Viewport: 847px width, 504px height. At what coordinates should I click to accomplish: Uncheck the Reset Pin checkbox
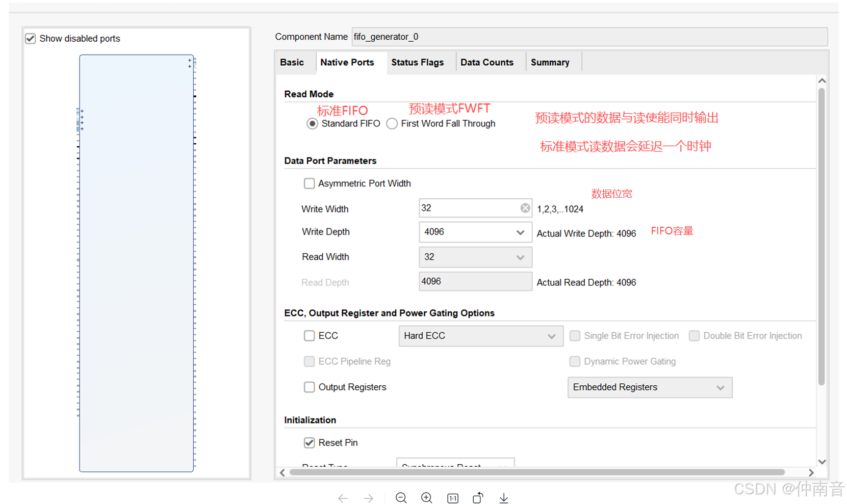point(309,443)
